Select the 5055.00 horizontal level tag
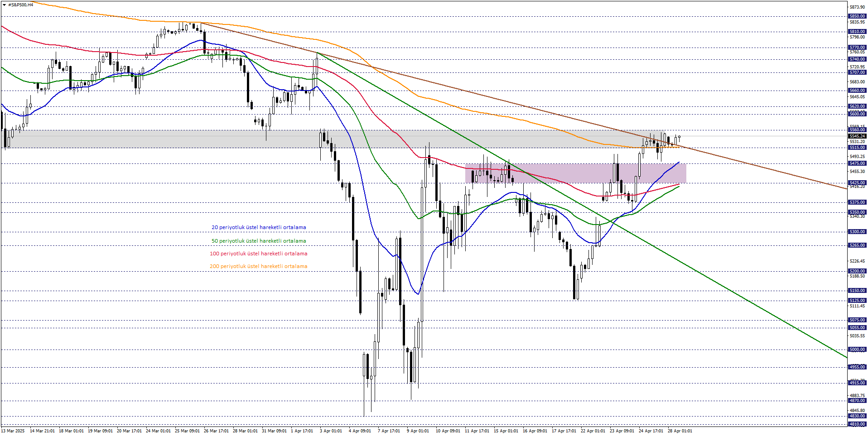This screenshot has width=868, height=436. click(x=857, y=328)
